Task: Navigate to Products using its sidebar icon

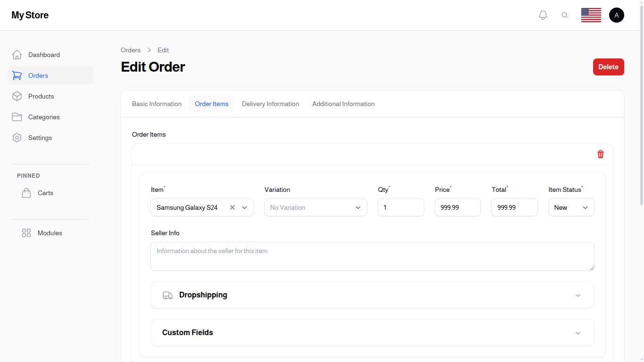Action: click(17, 96)
